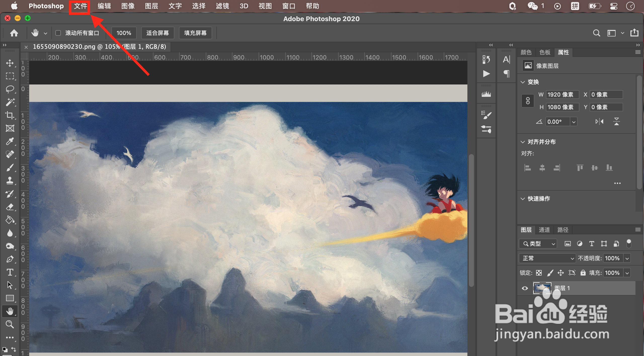Toggle shape layer filter in Layers panel
Image resolution: width=644 pixels, height=356 pixels.
tap(604, 244)
